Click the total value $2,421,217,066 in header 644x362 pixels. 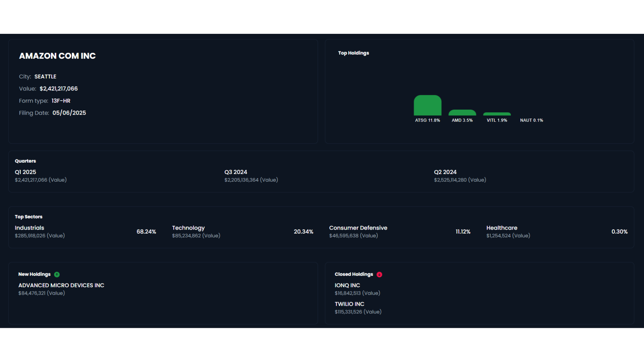click(x=59, y=88)
